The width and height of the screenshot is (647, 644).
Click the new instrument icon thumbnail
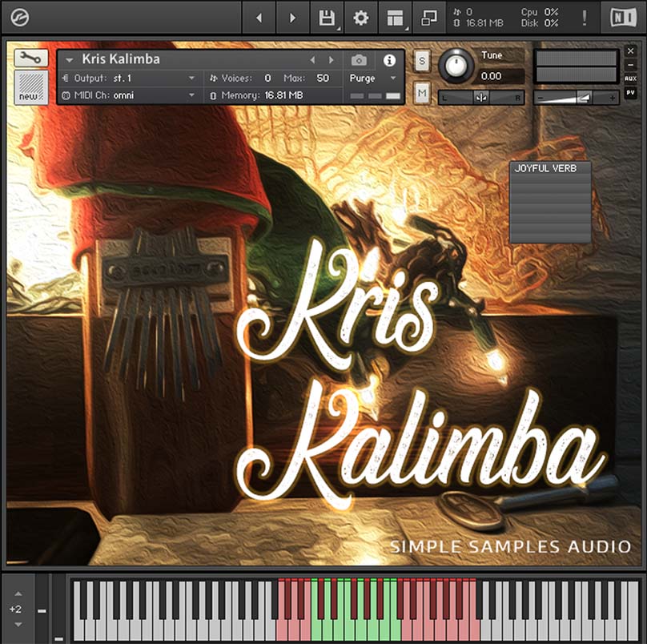click(x=31, y=87)
